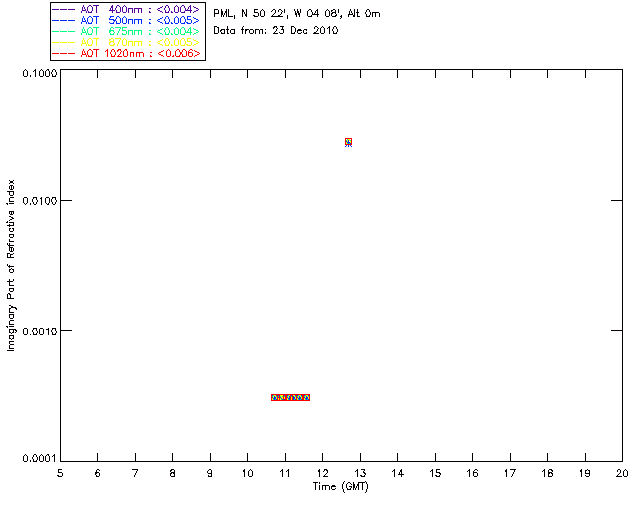Click the x-axis tick label 15
Screen dimensions: 640x512
point(435,473)
